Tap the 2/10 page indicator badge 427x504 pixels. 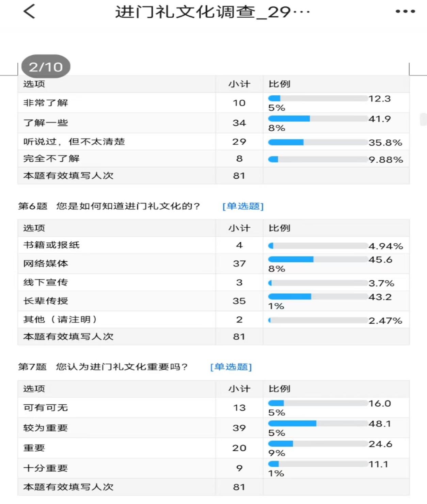tap(46, 67)
